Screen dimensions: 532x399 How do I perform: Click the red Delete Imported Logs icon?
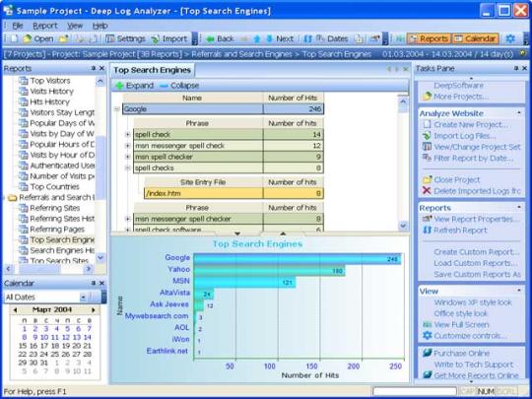pos(427,191)
